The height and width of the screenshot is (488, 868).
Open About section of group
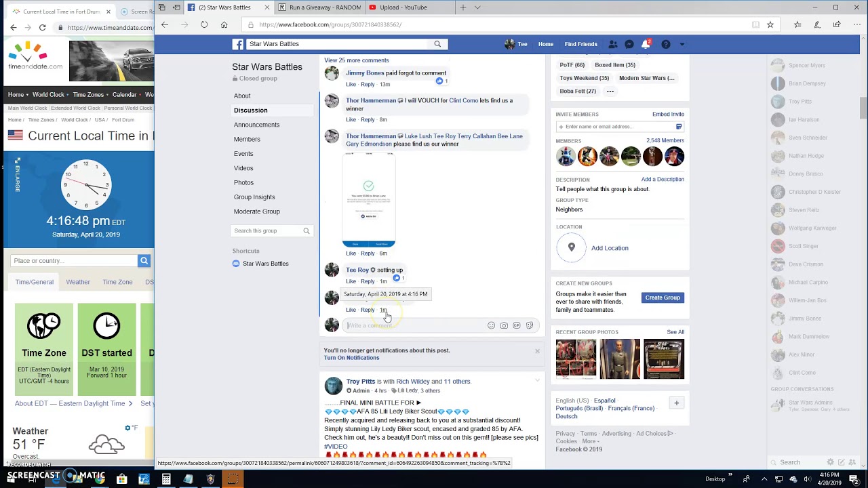click(x=242, y=96)
